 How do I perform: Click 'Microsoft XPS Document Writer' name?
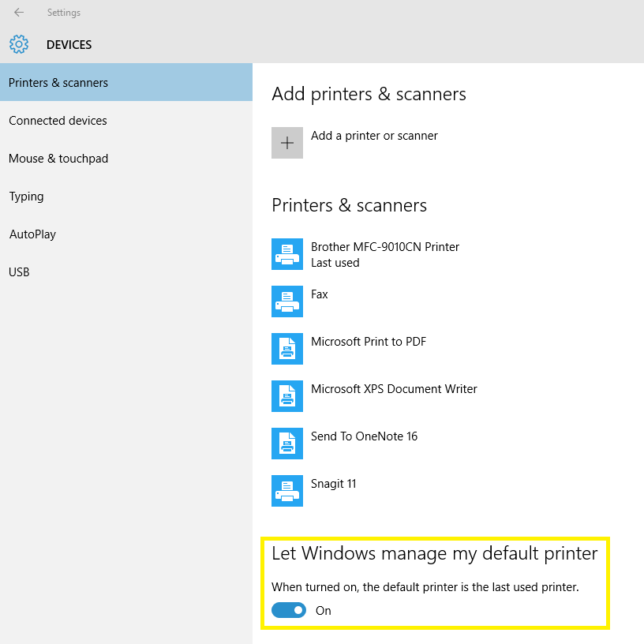tap(394, 389)
